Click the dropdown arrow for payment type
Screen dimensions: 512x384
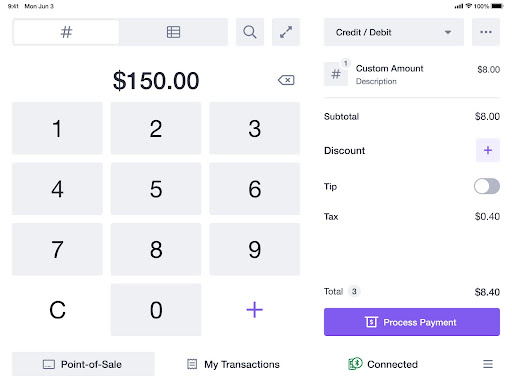coord(448,32)
